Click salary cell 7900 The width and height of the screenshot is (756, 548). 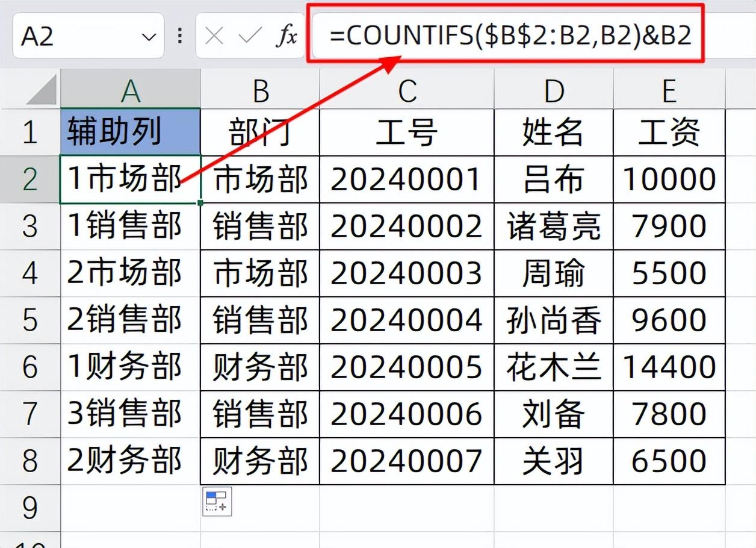click(x=669, y=226)
